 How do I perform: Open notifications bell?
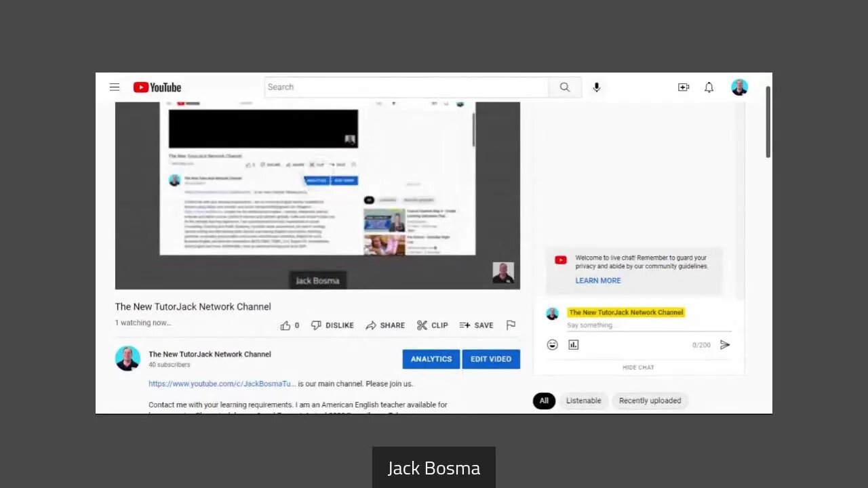point(709,87)
